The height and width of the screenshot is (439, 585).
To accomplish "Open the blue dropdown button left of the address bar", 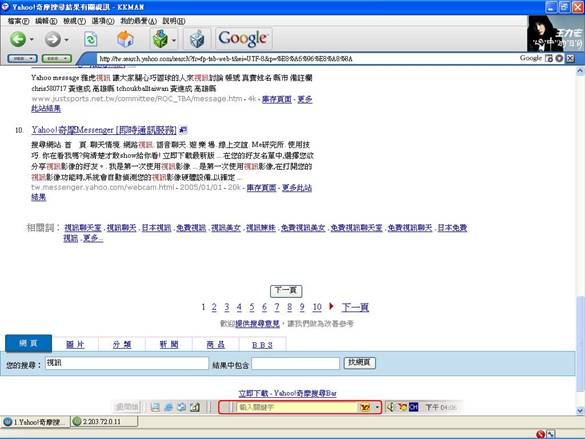I will (22, 59).
